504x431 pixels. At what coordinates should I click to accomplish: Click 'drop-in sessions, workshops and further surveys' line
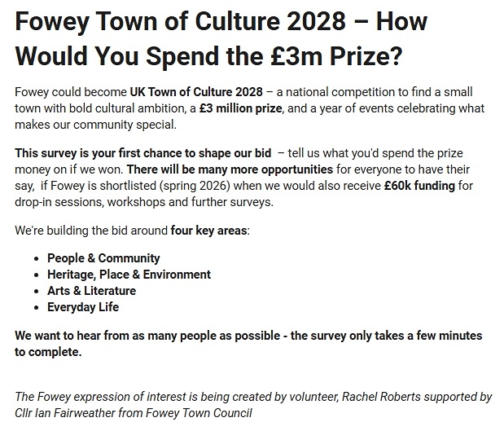[143, 202]
